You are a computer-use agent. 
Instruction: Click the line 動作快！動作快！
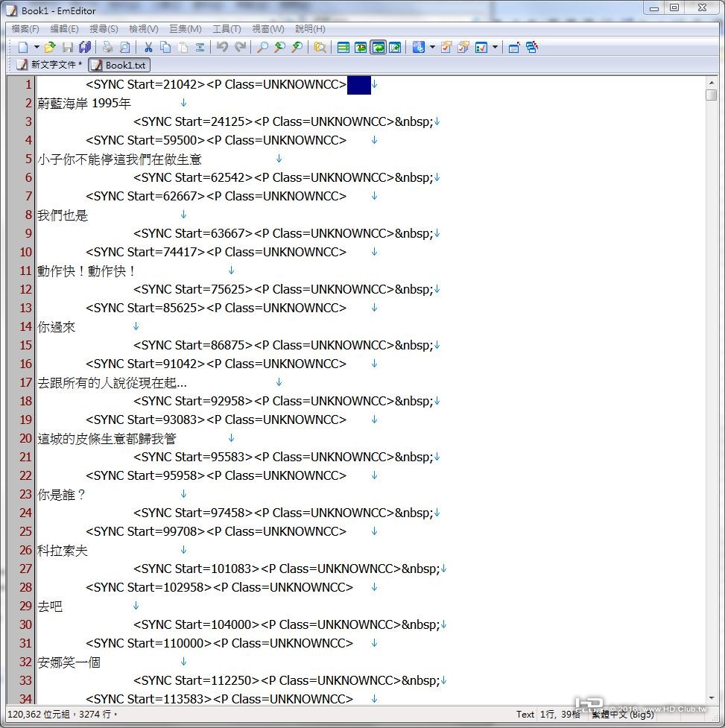coord(86,270)
